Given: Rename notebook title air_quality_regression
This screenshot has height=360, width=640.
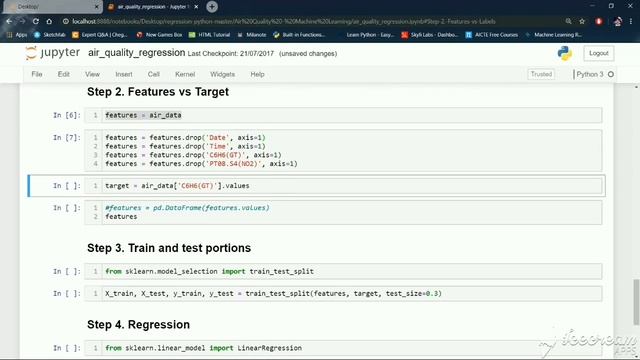Looking at the screenshot, I should click(136, 53).
